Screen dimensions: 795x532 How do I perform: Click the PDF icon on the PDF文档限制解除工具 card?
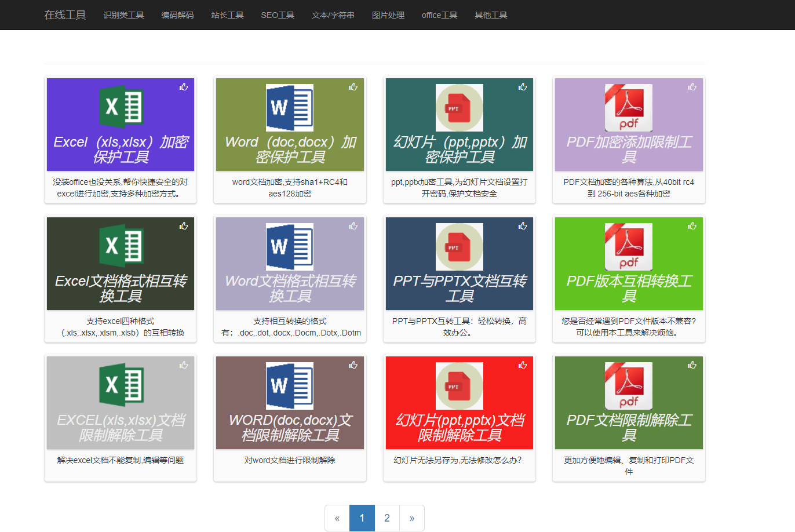tap(629, 385)
